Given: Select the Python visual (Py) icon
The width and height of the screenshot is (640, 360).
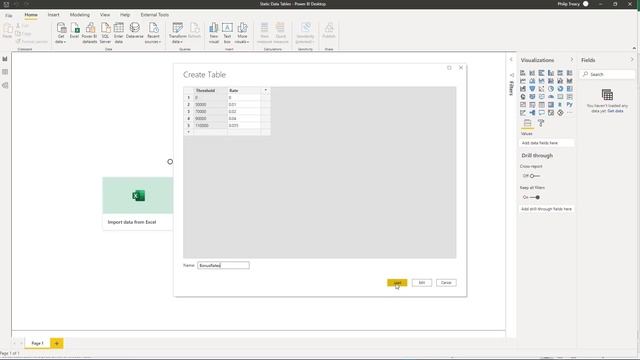Looking at the screenshot, I should point(569,104).
